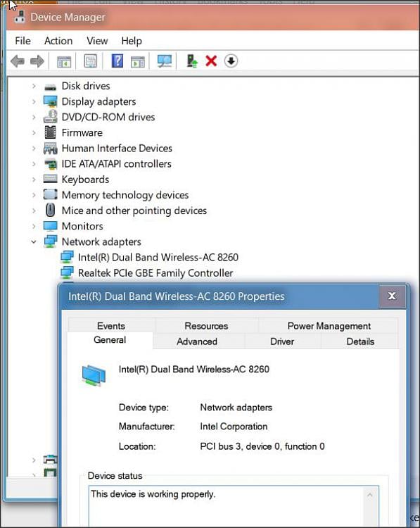This screenshot has height=528, width=420.
Task: Click the 'Intel Corporation' manufacturer value
Action: pyautogui.click(x=234, y=427)
